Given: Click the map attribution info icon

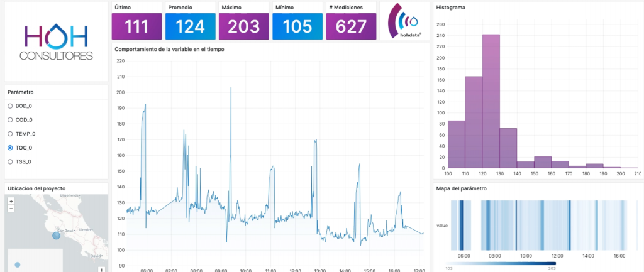Looking at the screenshot, I should 102,269.
